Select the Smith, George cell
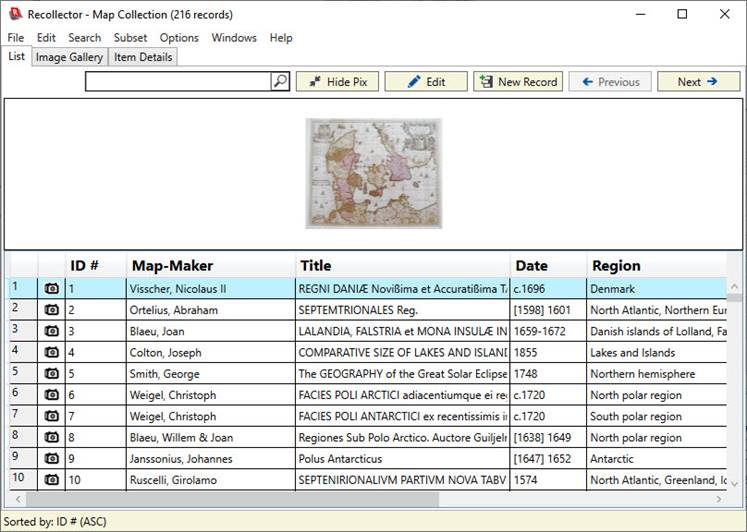Viewport: 747px width, 532px height. (211, 373)
